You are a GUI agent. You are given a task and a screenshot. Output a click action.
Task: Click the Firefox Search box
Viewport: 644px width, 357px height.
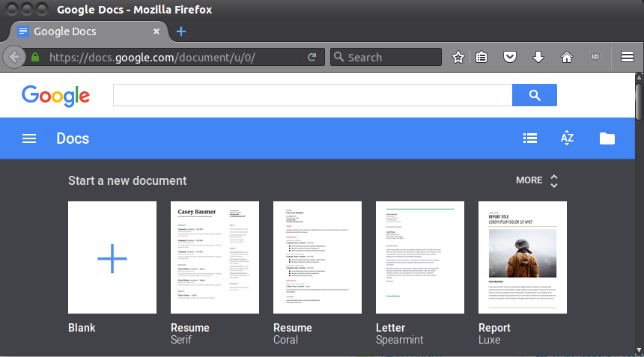[x=386, y=57]
